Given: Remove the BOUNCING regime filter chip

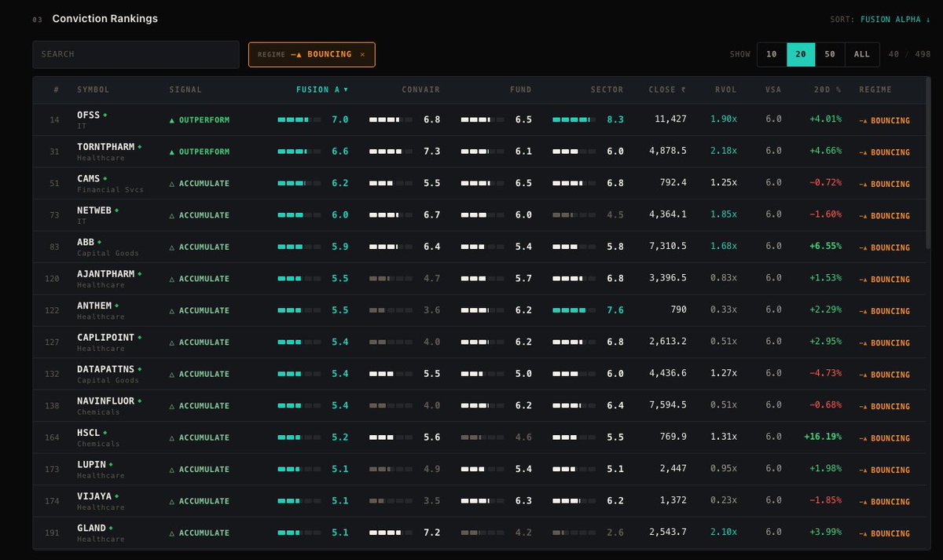Looking at the screenshot, I should [x=362, y=54].
